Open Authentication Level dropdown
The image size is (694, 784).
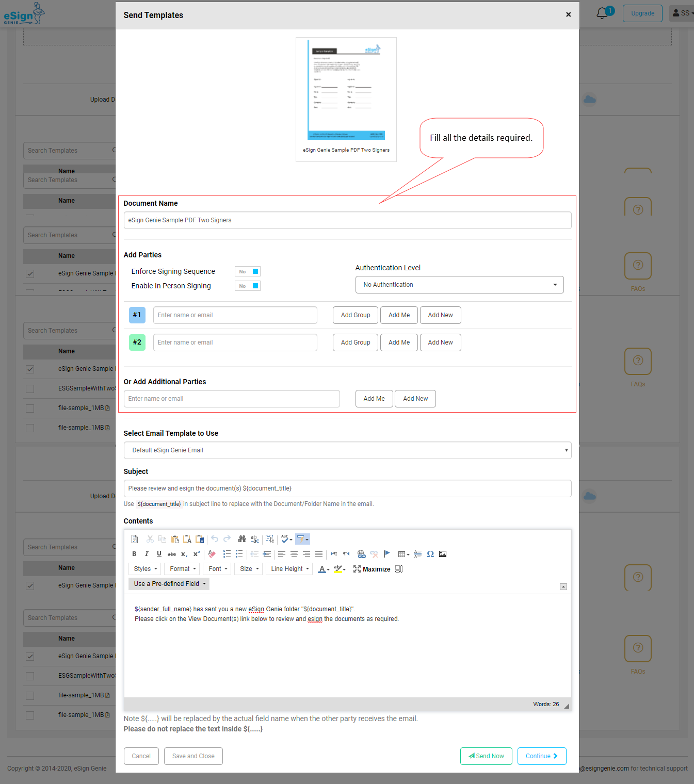click(x=459, y=285)
